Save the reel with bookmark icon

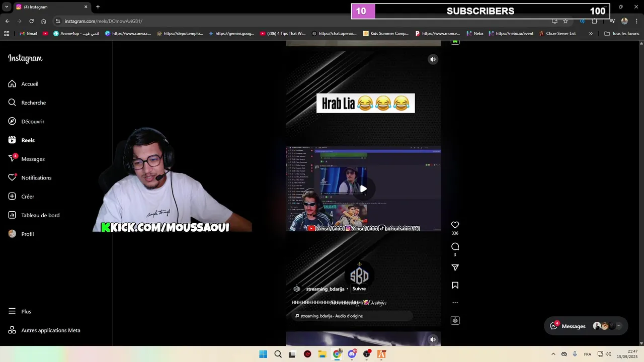(455, 285)
